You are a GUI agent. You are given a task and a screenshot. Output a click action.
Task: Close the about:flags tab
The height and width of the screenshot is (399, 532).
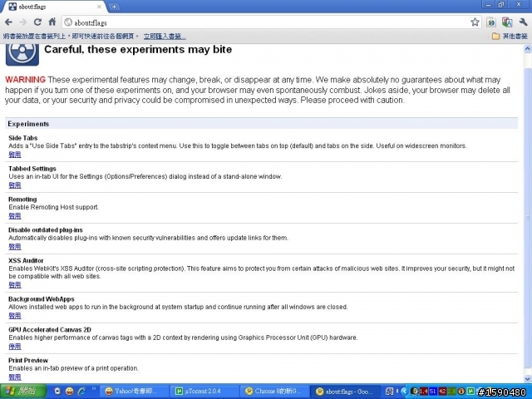(99, 7)
